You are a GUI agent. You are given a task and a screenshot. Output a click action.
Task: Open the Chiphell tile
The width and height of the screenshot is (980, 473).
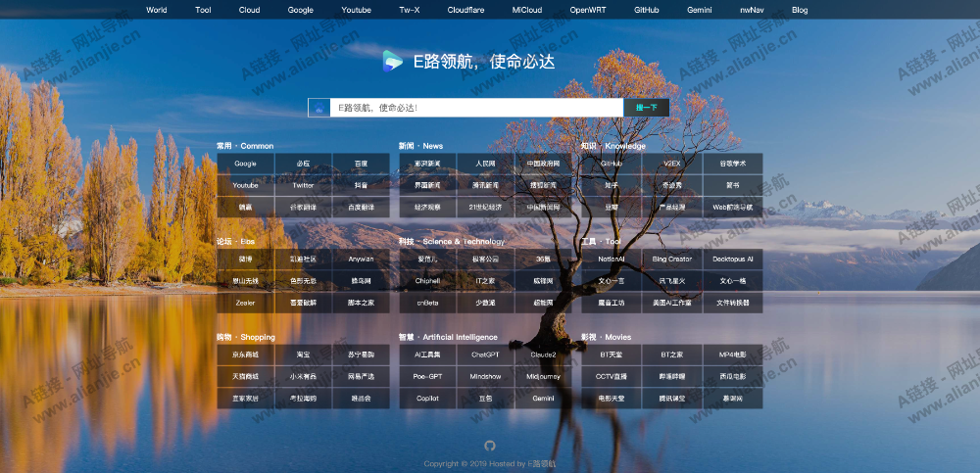427,281
